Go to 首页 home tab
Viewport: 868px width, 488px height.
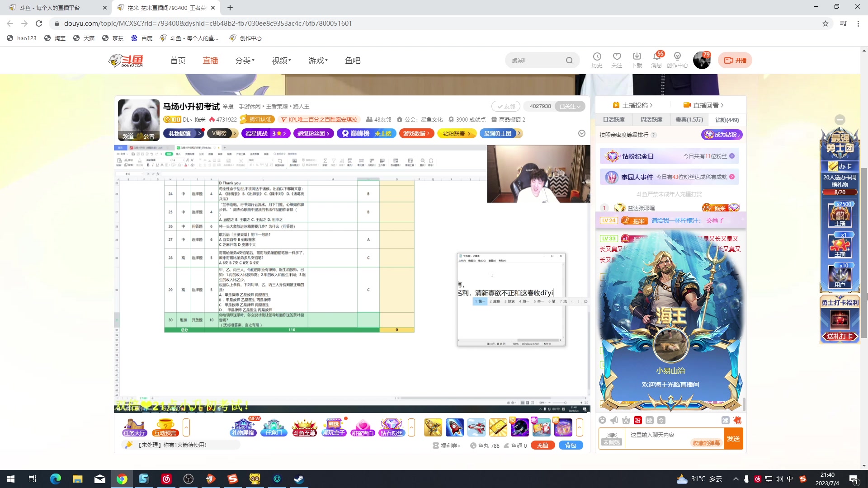pyautogui.click(x=178, y=61)
